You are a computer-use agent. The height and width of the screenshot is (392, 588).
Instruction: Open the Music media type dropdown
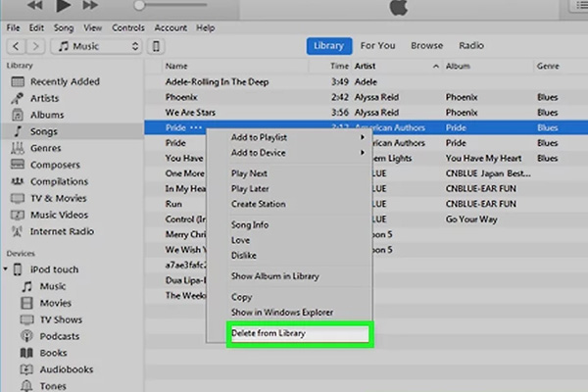tap(97, 46)
